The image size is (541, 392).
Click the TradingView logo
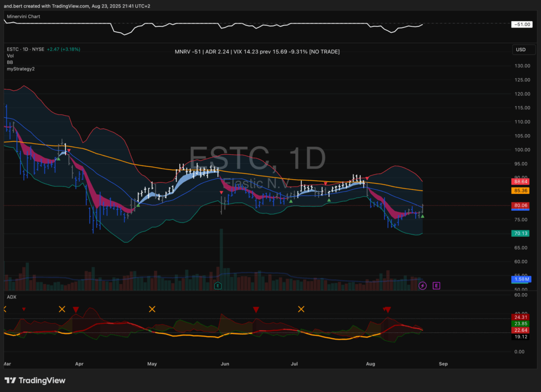tap(35, 380)
